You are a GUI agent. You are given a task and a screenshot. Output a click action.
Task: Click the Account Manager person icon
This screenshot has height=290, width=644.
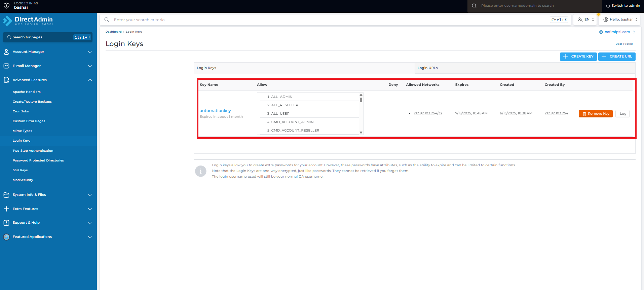tap(6, 52)
